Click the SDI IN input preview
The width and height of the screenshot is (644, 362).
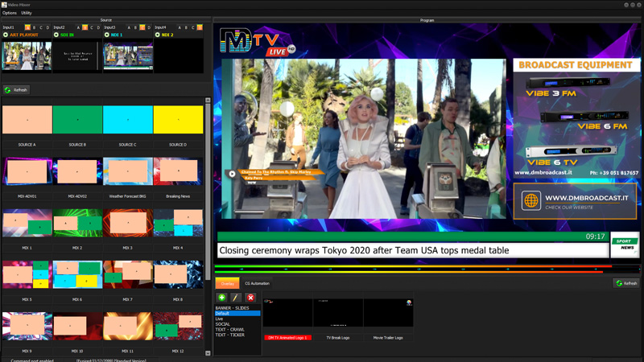coord(77,56)
